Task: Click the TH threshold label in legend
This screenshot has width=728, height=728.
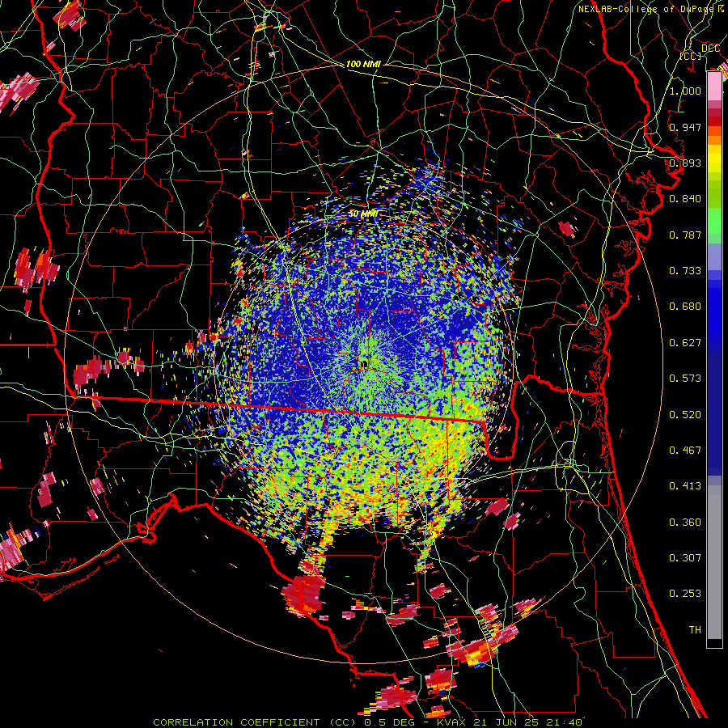Action: click(x=695, y=630)
